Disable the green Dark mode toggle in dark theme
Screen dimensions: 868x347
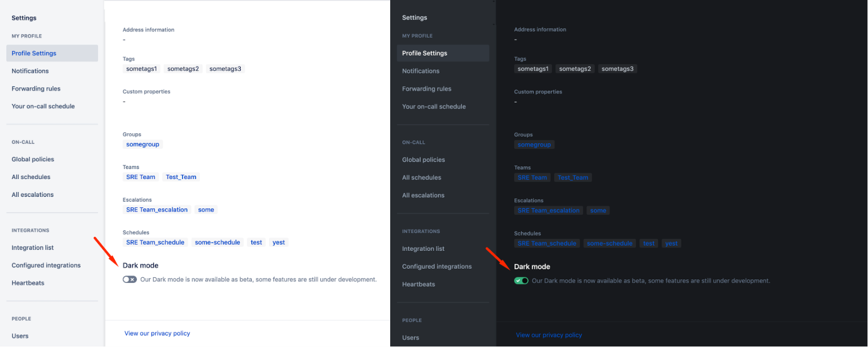(x=521, y=281)
